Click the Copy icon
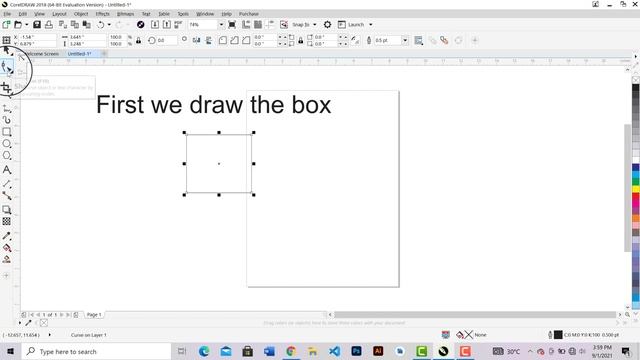This screenshot has width=640, height=360. click(x=75, y=24)
